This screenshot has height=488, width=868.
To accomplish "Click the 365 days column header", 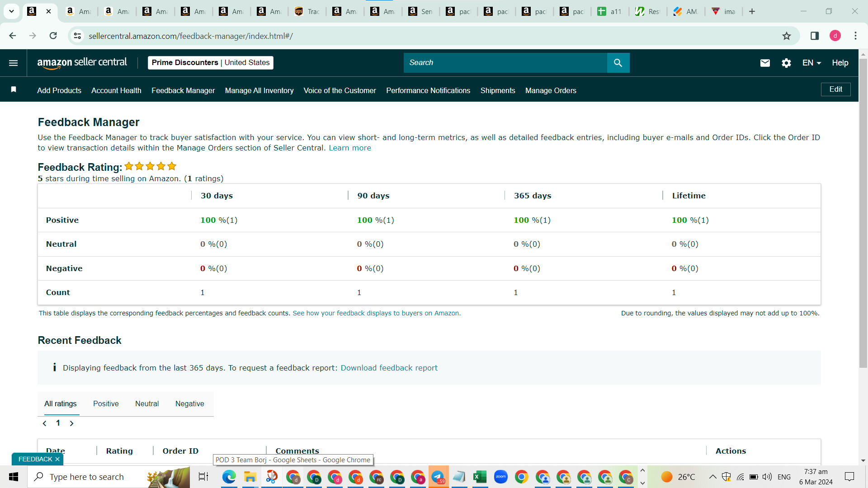I will 533,196.
